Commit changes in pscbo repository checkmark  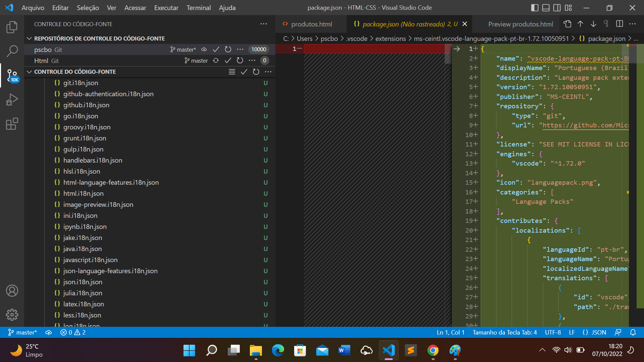point(216,49)
